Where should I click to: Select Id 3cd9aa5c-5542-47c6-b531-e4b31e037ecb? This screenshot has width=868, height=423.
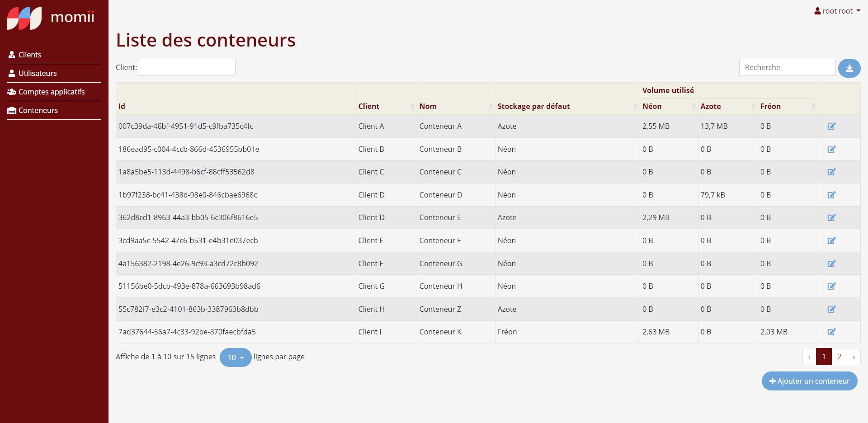pyautogui.click(x=188, y=240)
